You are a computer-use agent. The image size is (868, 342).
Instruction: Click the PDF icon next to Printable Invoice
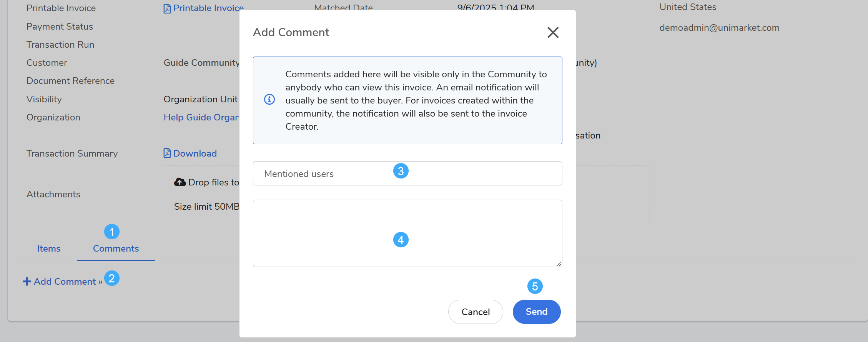pos(167,8)
